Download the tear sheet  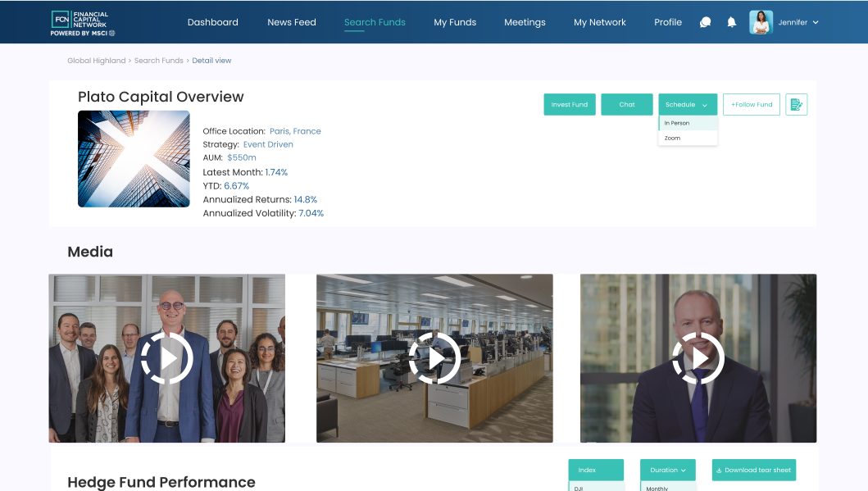pyautogui.click(x=754, y=470)
